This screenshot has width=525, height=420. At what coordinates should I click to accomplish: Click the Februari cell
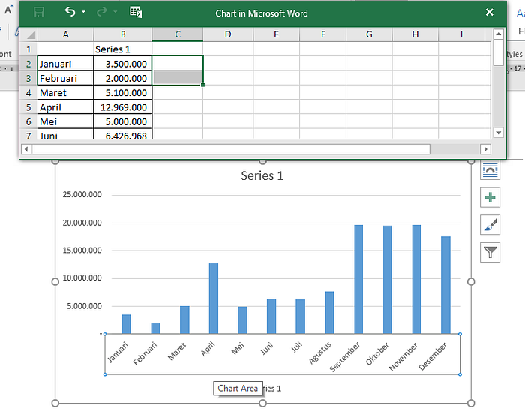66,78
